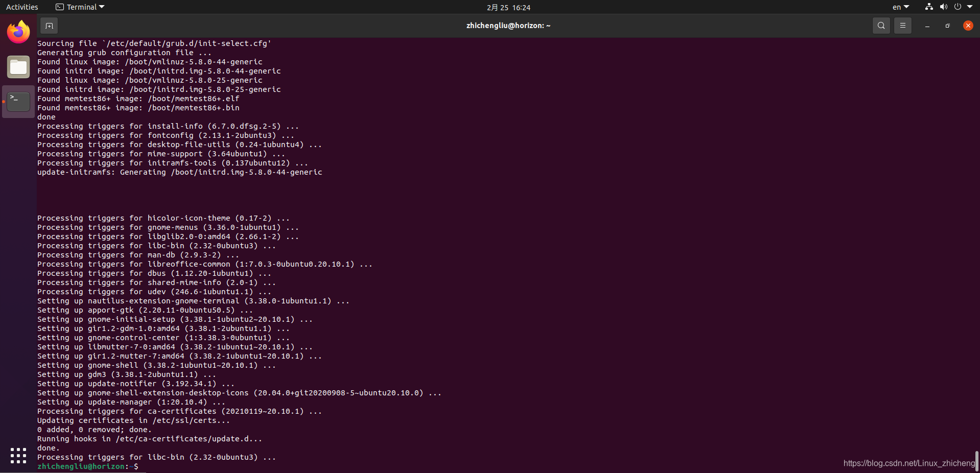Restore the terminal window size

[948, 26]
